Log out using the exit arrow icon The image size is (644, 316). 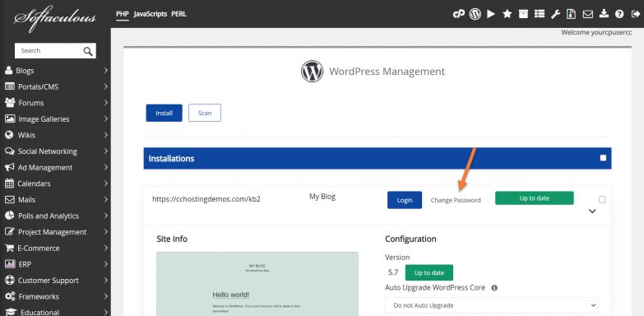(635, 14)
